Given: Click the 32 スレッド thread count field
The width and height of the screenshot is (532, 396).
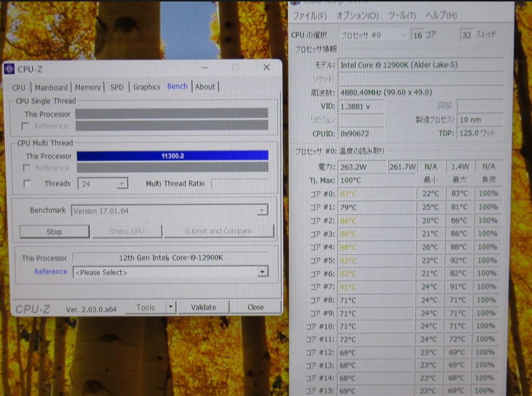Looking at the screenshot, I should coord(467,35).
